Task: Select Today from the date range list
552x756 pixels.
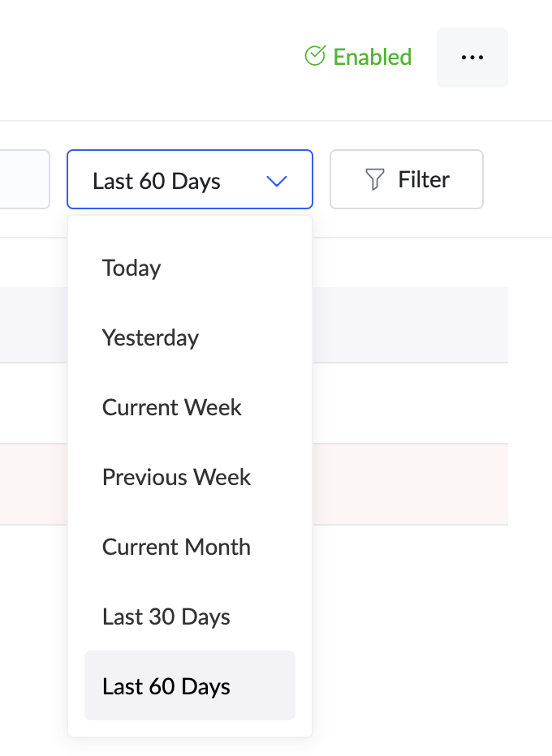Action: click(132, 268)
